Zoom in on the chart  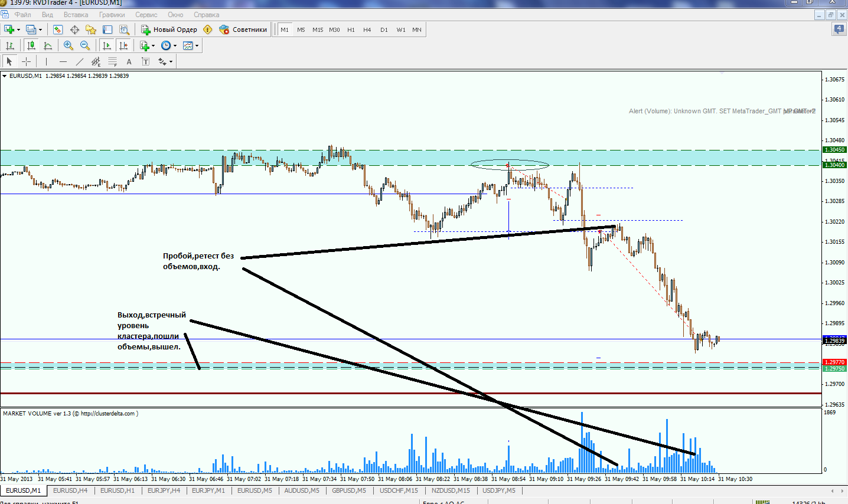[x=69, y=45]
